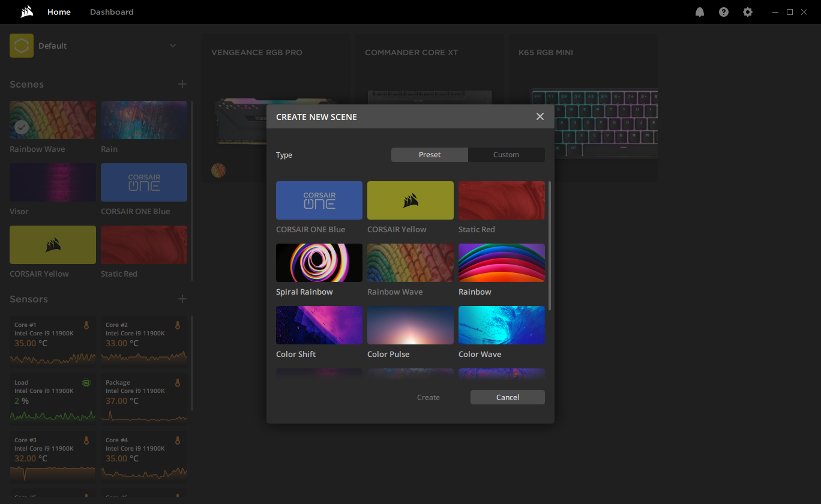Click the Color Pulse preset label
The image size is (821, 504).
[x=388, y=355]
